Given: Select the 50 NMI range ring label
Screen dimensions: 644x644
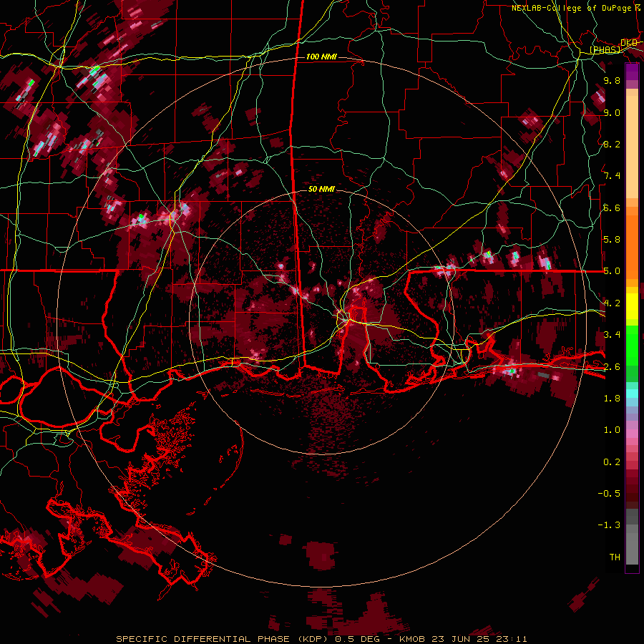Looking at the screenshot, I should coord(321,189).
